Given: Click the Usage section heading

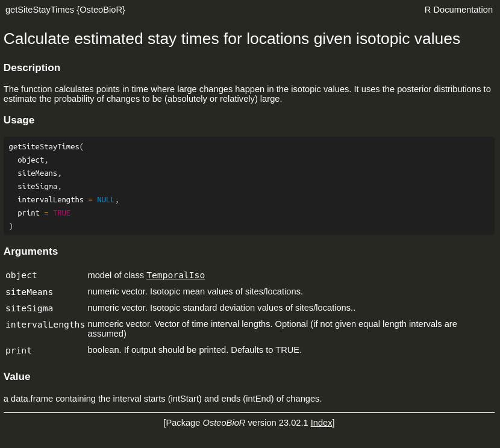Looking at the screenshot, I should tap(19, 120).
